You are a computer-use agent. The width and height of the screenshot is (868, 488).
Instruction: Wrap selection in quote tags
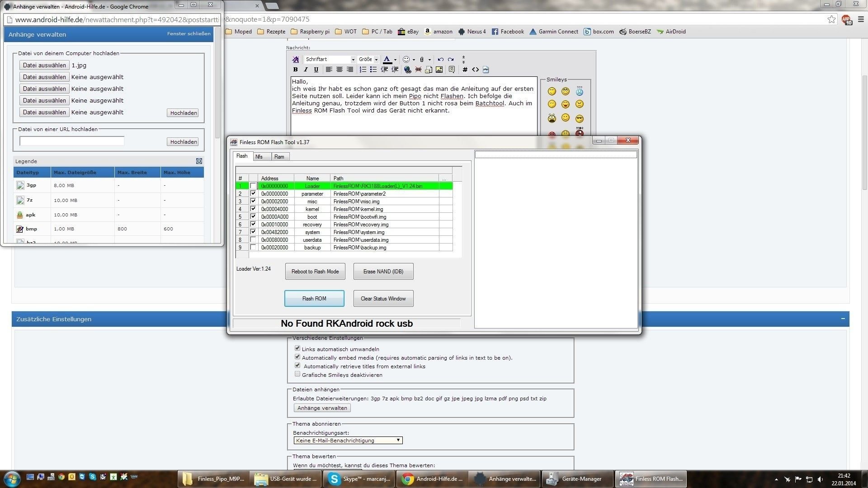(x=452, y=70)
